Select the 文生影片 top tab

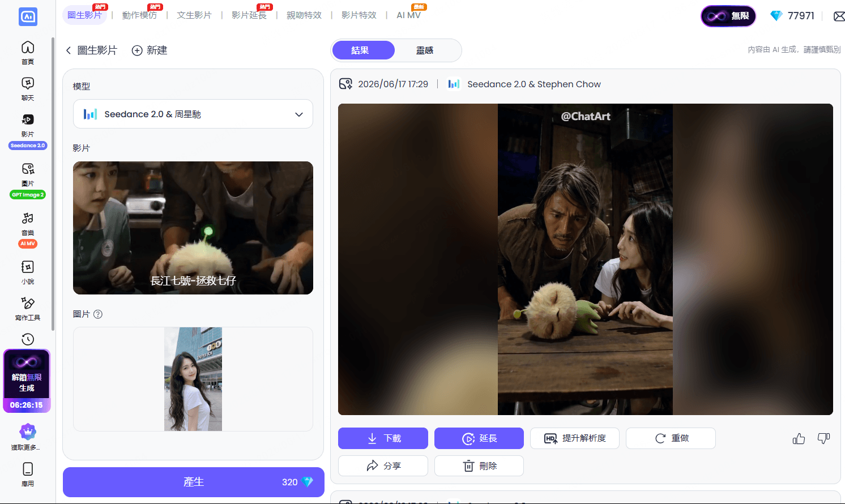click(x=194, y=15)
